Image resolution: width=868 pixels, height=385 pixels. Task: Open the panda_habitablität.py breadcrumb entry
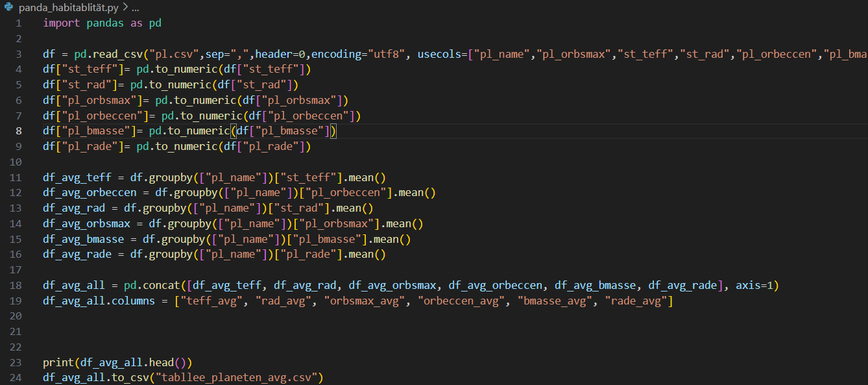[x=68, y=7]
